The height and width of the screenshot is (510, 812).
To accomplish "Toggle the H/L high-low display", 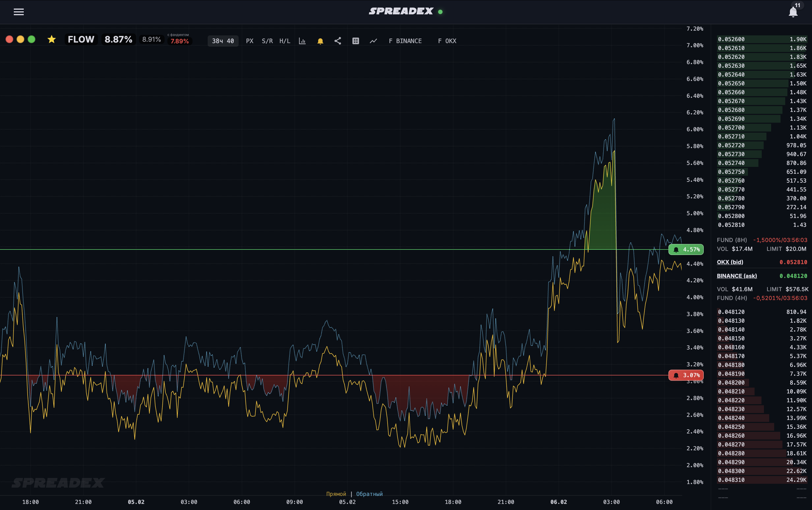I will (x=285, y=41).
